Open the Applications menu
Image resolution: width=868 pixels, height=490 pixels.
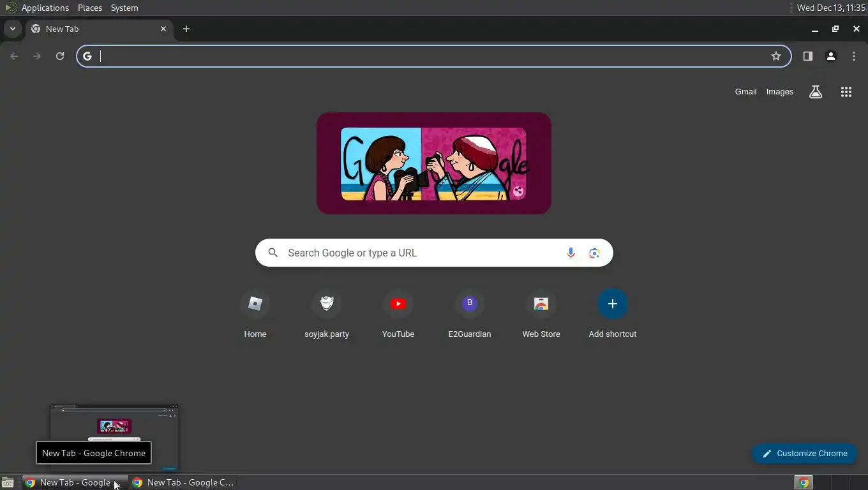45,8
